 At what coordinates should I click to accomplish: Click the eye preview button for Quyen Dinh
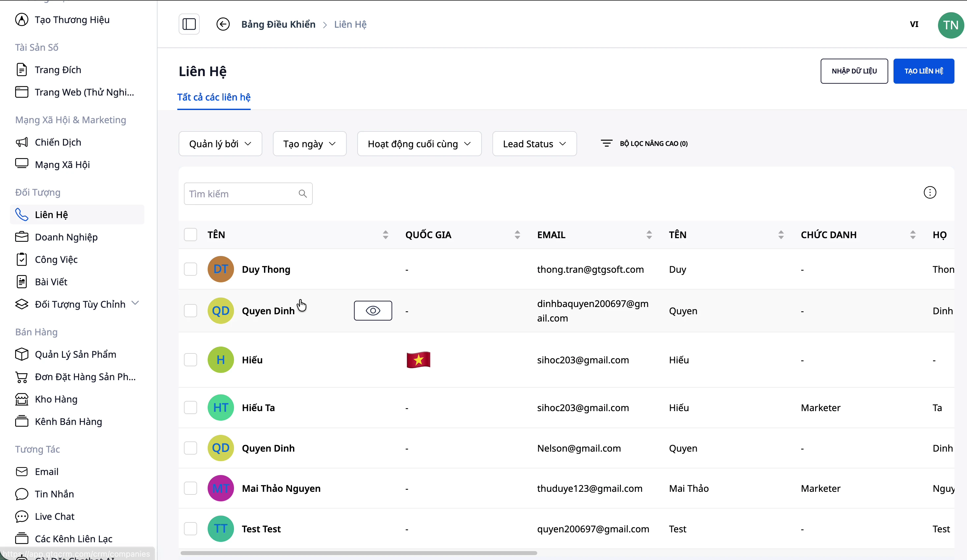pos(373,311)
